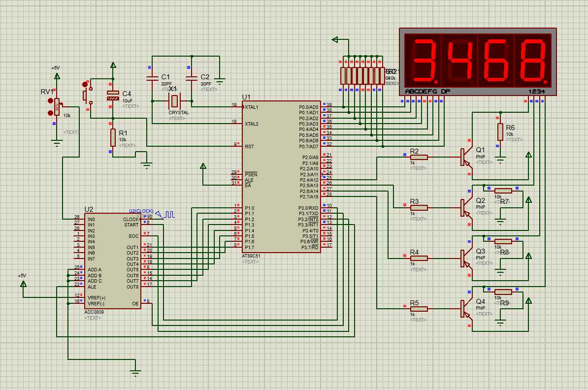Select the 10k resistor next to Q2

503,191
